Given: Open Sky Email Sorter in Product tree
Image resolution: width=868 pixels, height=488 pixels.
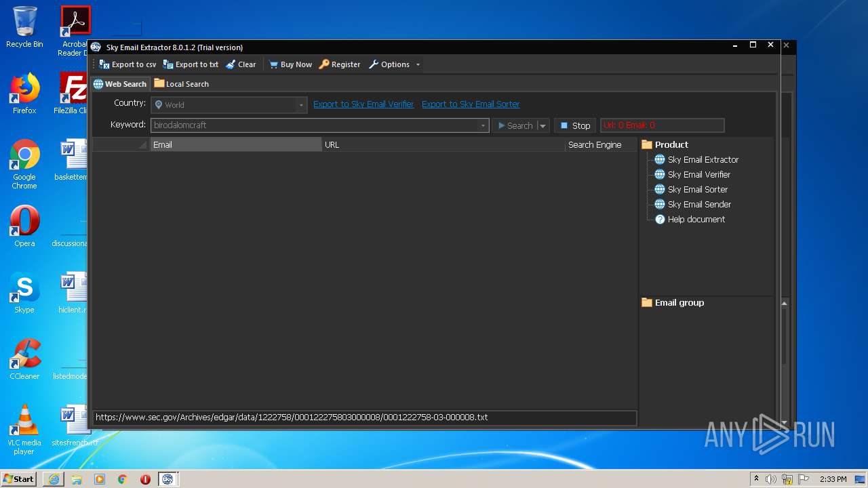Looking at the screenshot, I should click(x=690, y=189).
